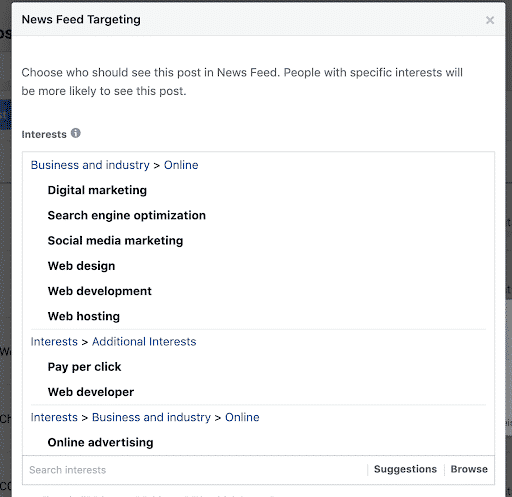Open Online link above Online advertising
This screenshot has height=497, width=512.
[x=242, y=417]
